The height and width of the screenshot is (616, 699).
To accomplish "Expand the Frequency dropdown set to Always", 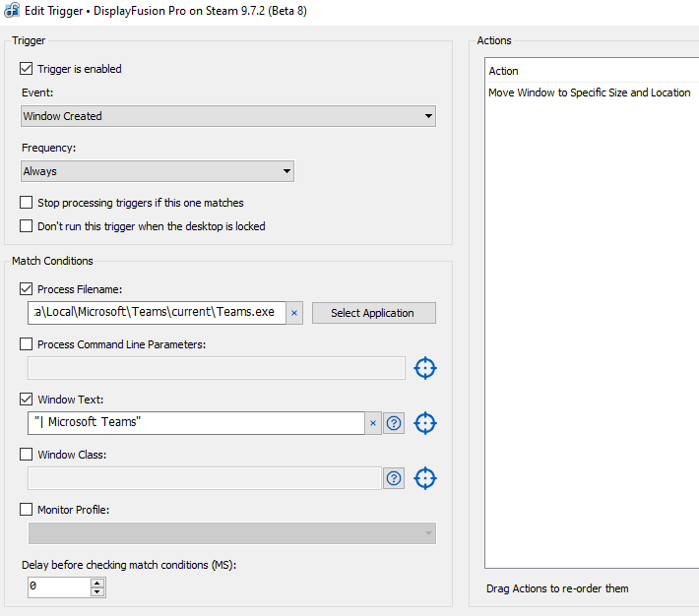I will point(158,171).
